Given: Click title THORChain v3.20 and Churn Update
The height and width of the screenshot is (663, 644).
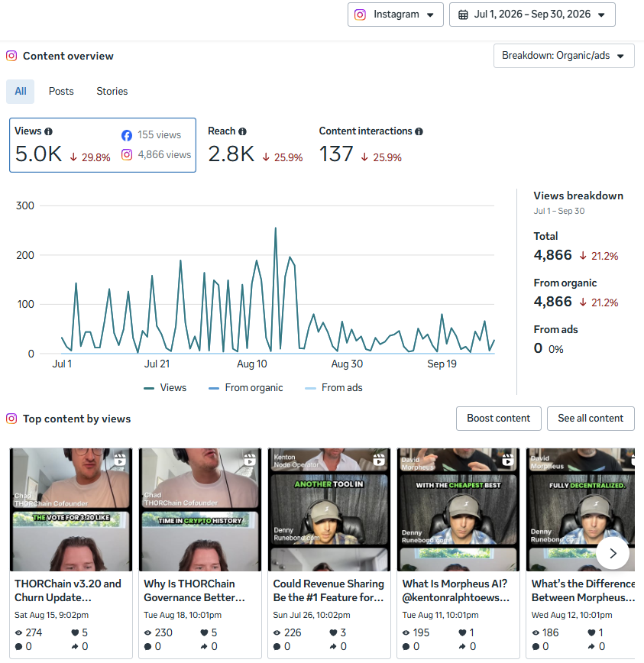Looking at the screenshot, I should tap(68, 590).
